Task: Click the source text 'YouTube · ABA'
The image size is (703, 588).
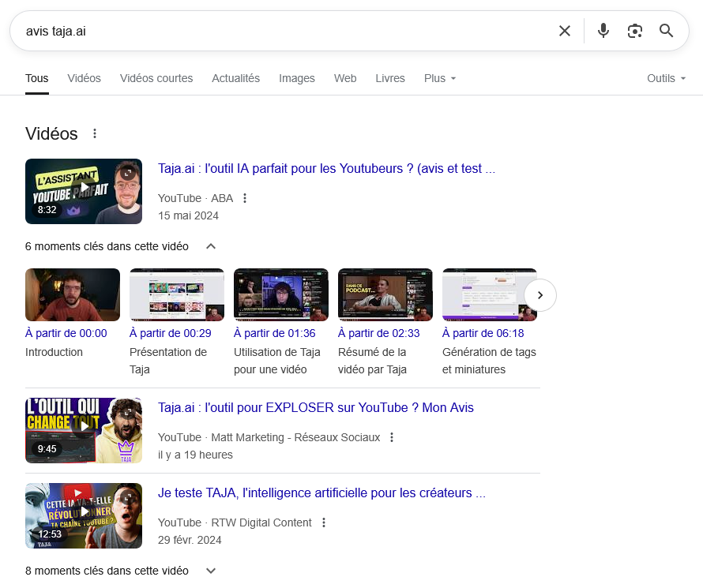Action: (x=195, y=198)
